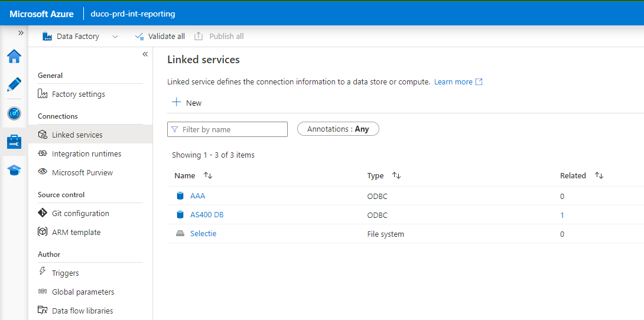Click the AAA database icon
644x320 pixels.
tap(180, 195)
